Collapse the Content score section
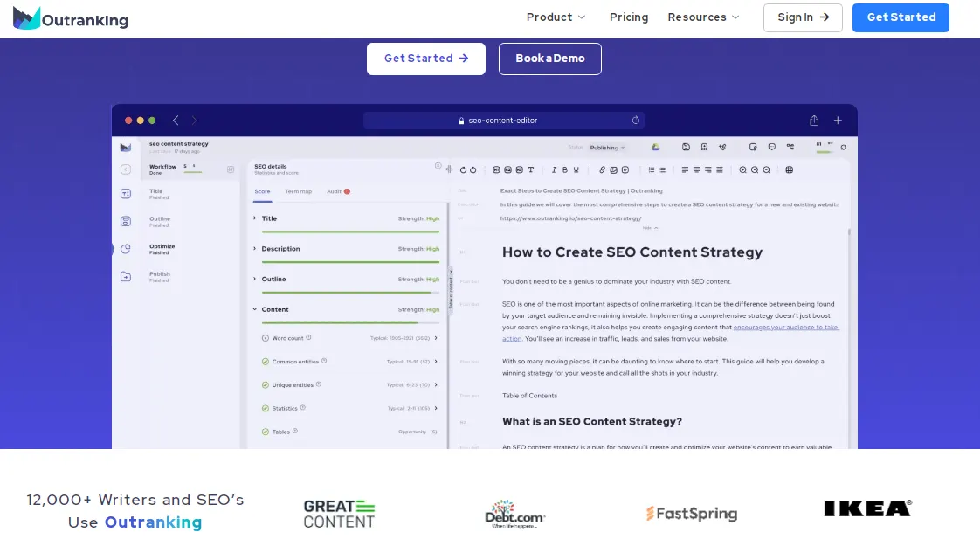 [254, 309]
